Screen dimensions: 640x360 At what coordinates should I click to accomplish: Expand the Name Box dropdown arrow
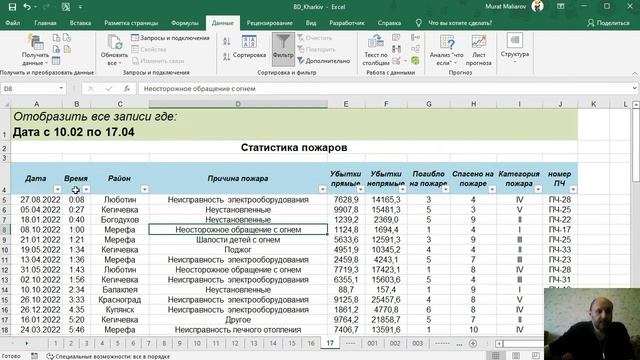pos(61,88)
